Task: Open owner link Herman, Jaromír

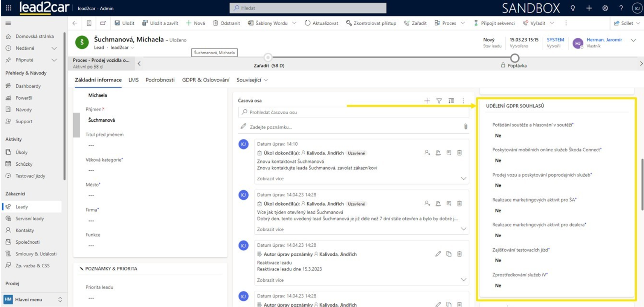Action: 604,40
